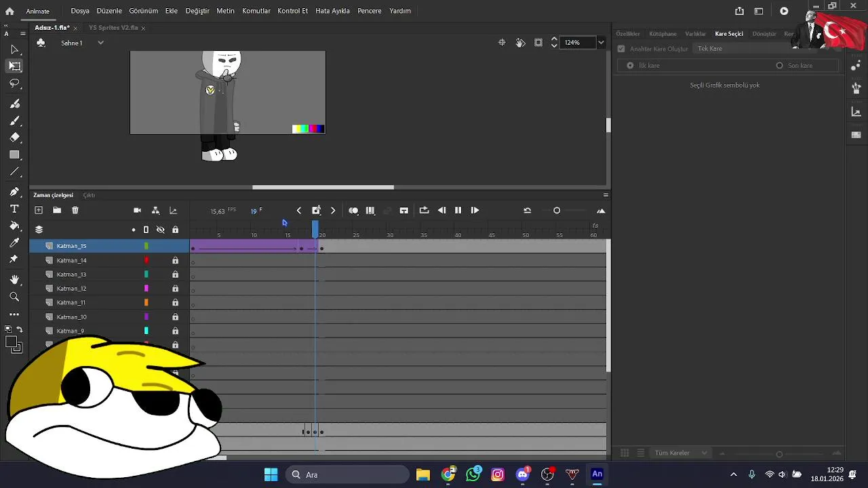Viewport: 868px width, 488px height.
Task: Open the Kontrol Et menu
Action: (x=293, y=11)
